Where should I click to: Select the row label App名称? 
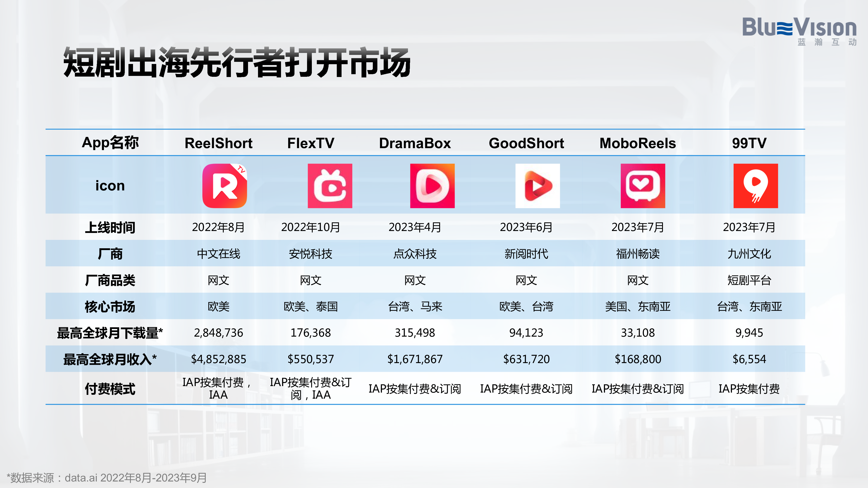pos(110,143)
